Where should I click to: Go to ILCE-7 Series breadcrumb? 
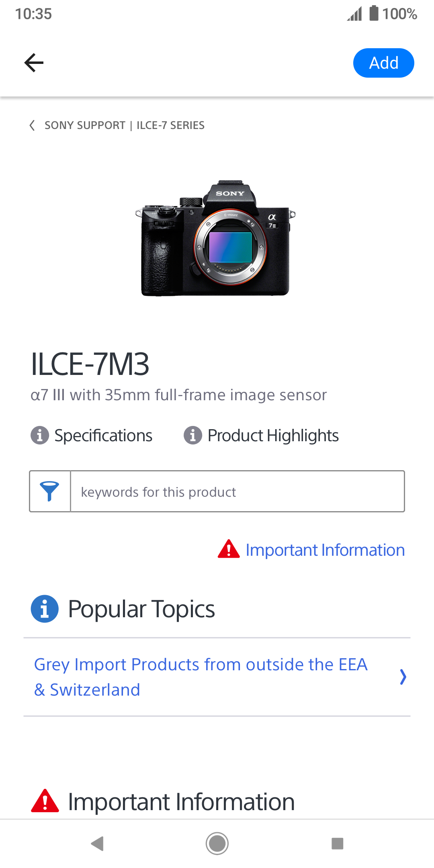click(170, 125)
